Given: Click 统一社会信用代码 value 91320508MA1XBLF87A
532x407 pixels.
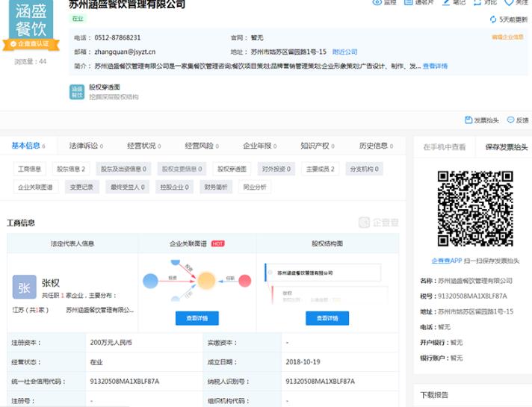Looking at the screenshot, I should click(125, 382).
